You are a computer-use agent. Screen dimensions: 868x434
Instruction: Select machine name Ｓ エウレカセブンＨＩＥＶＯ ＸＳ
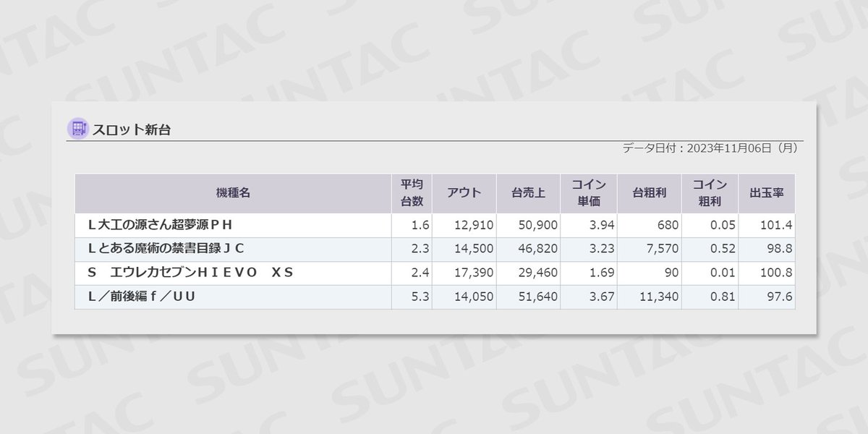(x=190, y=273)
